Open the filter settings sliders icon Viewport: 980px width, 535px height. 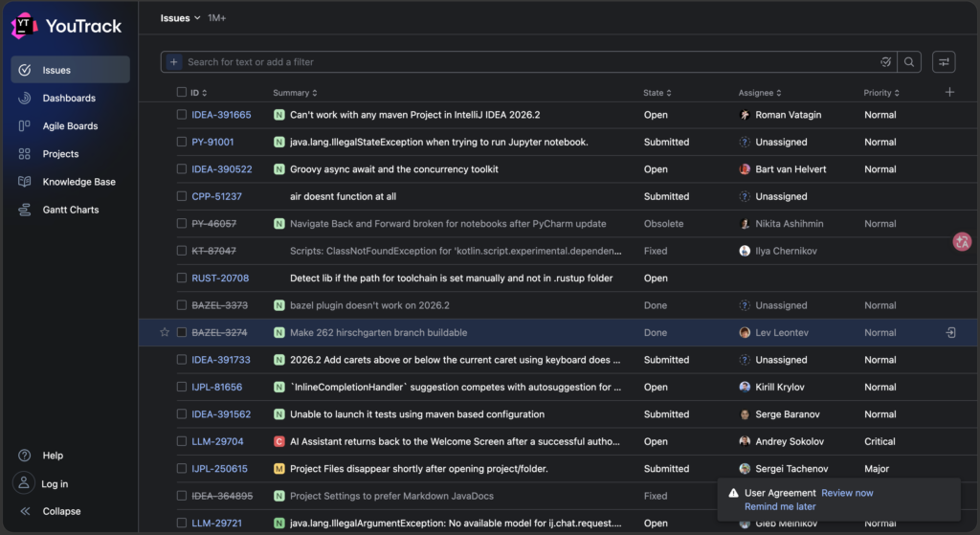pyautogui.click(x=944, y=62)
